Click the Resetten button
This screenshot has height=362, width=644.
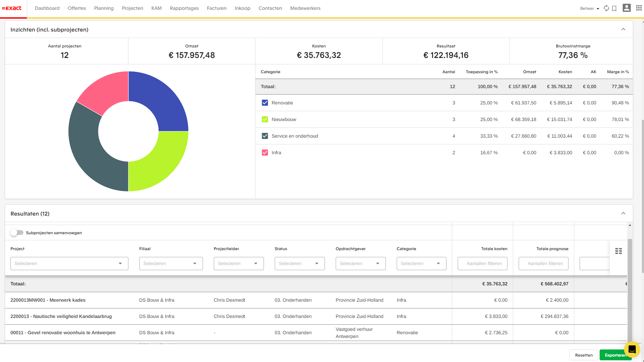tap(584, 355)
